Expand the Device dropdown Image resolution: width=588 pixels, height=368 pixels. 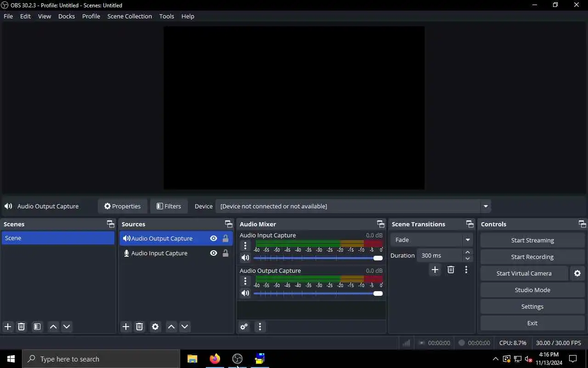coord(485,206)
